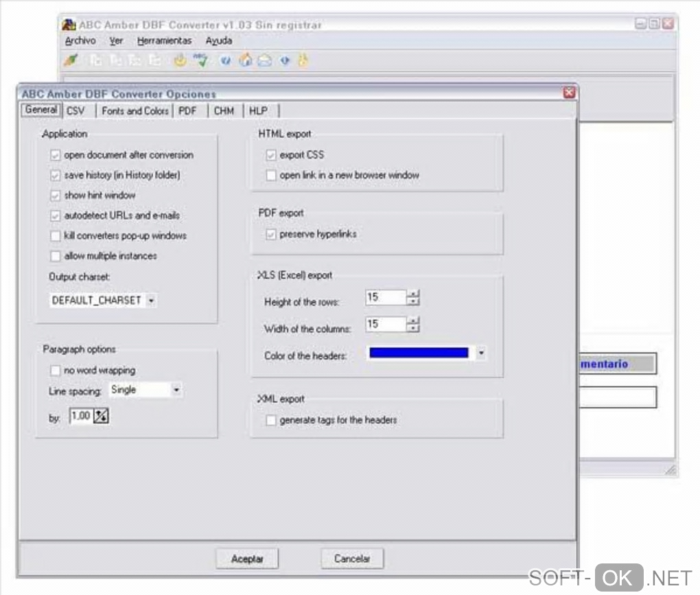The width and height of the screenshot is (700, 595).
Task: Open the CHM tab
Action: pos(224,110)
